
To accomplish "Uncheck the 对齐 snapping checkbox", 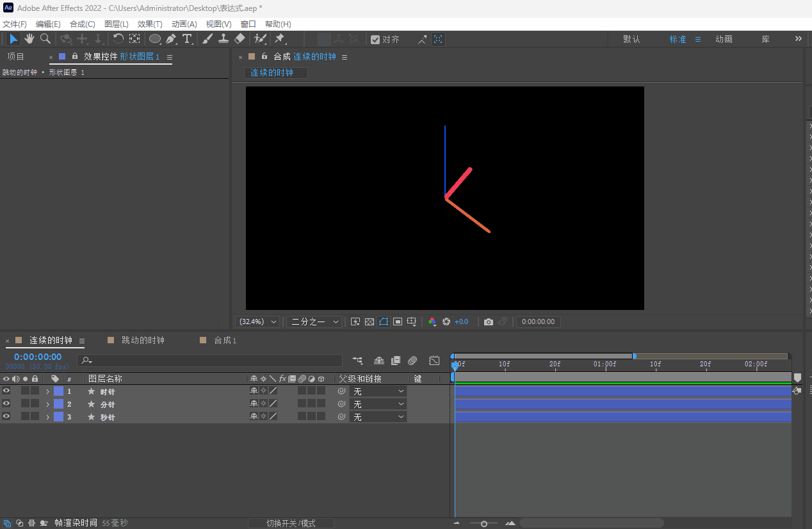I will (375, 39).
